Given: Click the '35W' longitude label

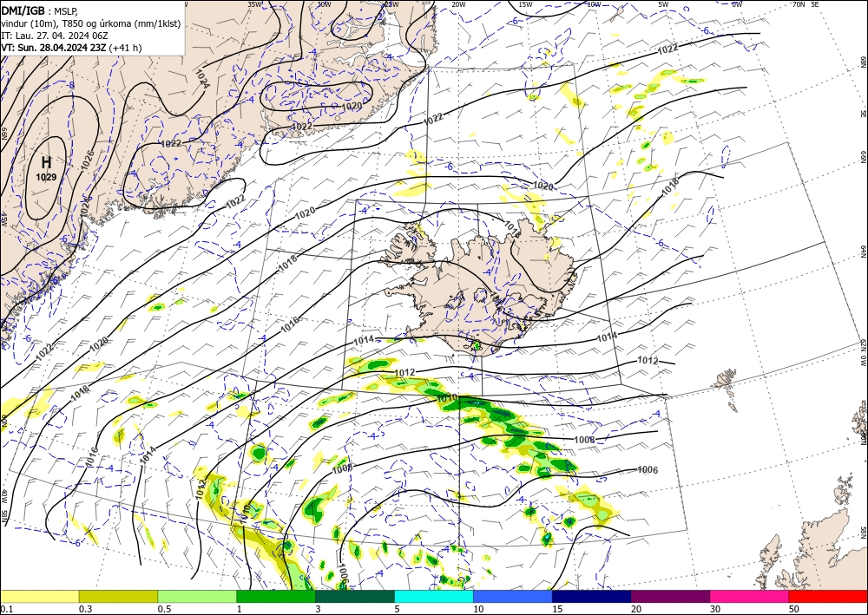Looking at the screenshot, I should pos(254,4).
